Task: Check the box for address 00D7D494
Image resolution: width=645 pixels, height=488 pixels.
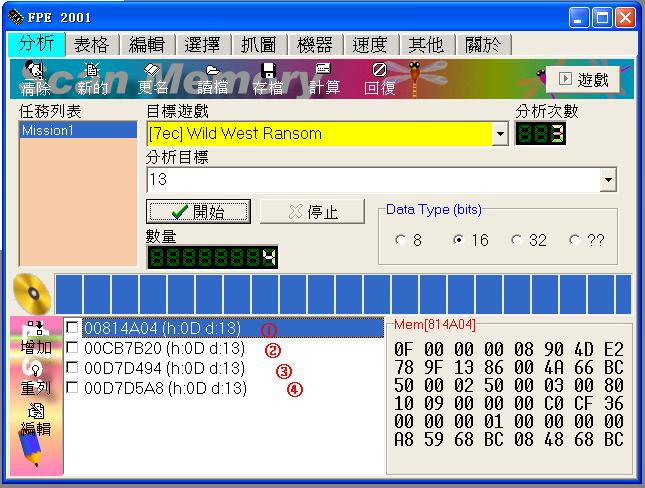Action: click(72, 367)
